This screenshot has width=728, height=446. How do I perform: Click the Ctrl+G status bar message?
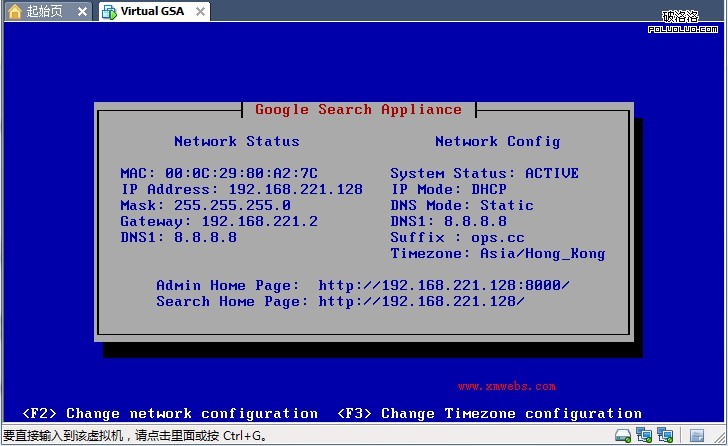click(x=135, y=436)
